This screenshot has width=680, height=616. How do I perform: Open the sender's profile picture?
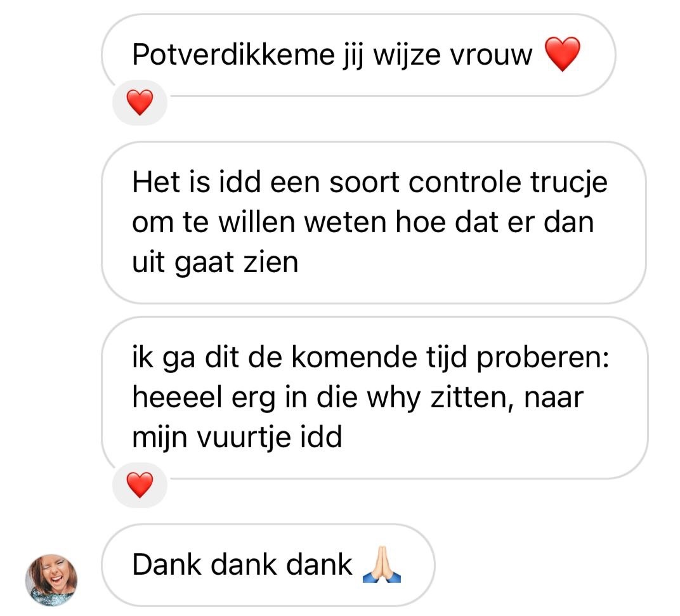pyautogui.click(x=51, y=580)
